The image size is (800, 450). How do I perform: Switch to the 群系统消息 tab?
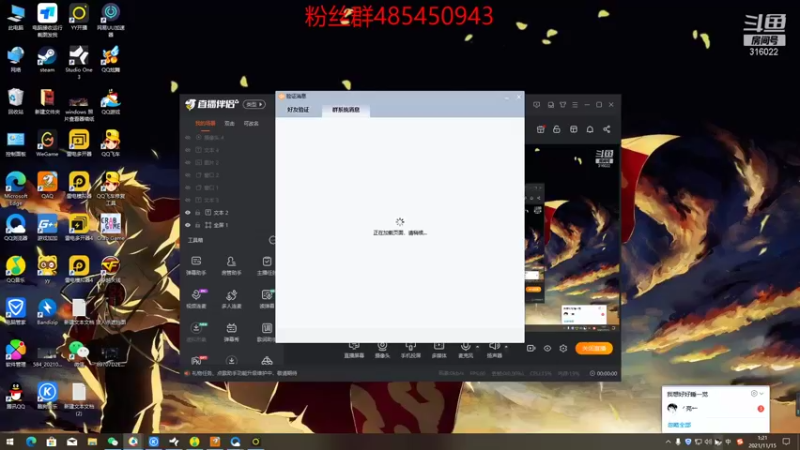346,110
